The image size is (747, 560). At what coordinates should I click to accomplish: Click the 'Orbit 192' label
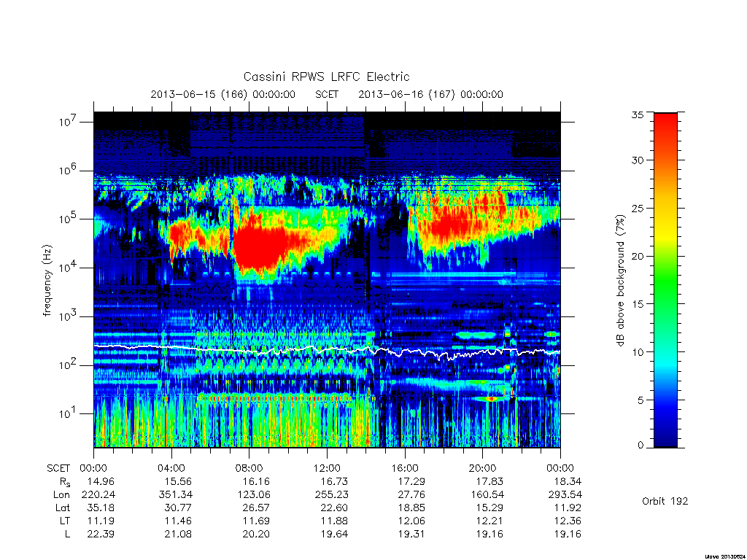pos(665,501)
